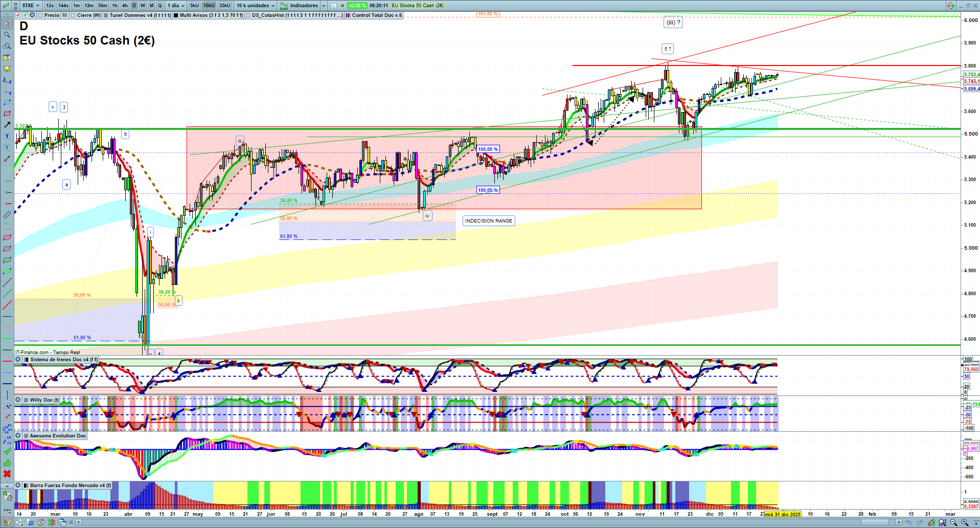980x528 pixels.
Task: Click the red X delete icon
Action: click(7, 474)
